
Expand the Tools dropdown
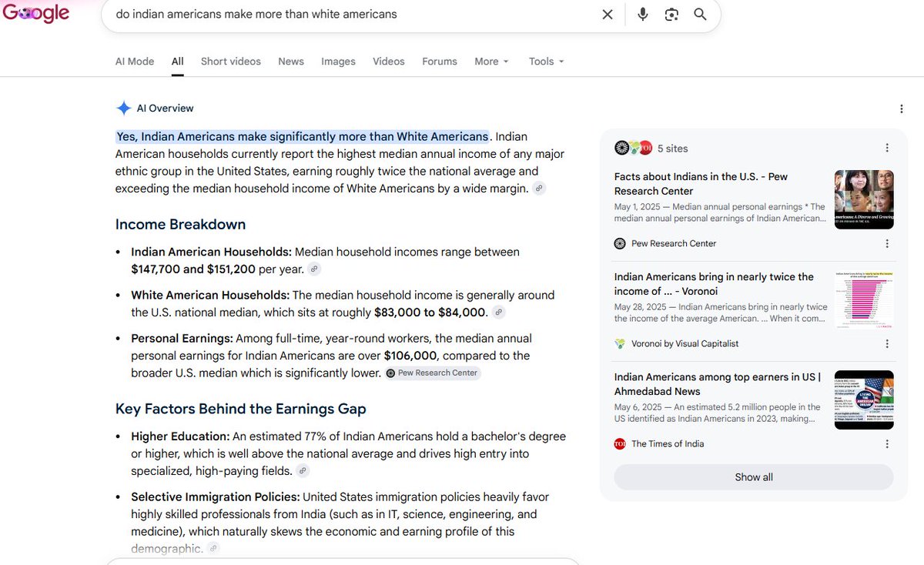pyautogui.click(x=547, y=62)
